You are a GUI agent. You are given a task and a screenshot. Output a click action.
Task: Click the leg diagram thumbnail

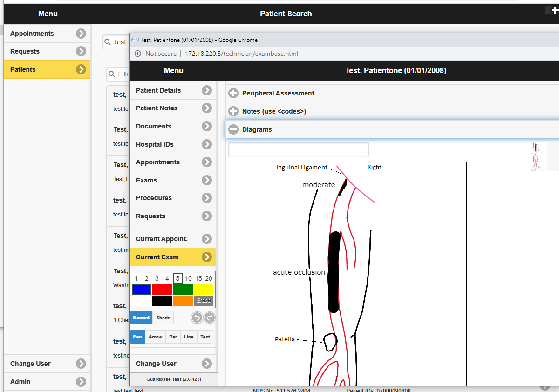tap(538, 157)
